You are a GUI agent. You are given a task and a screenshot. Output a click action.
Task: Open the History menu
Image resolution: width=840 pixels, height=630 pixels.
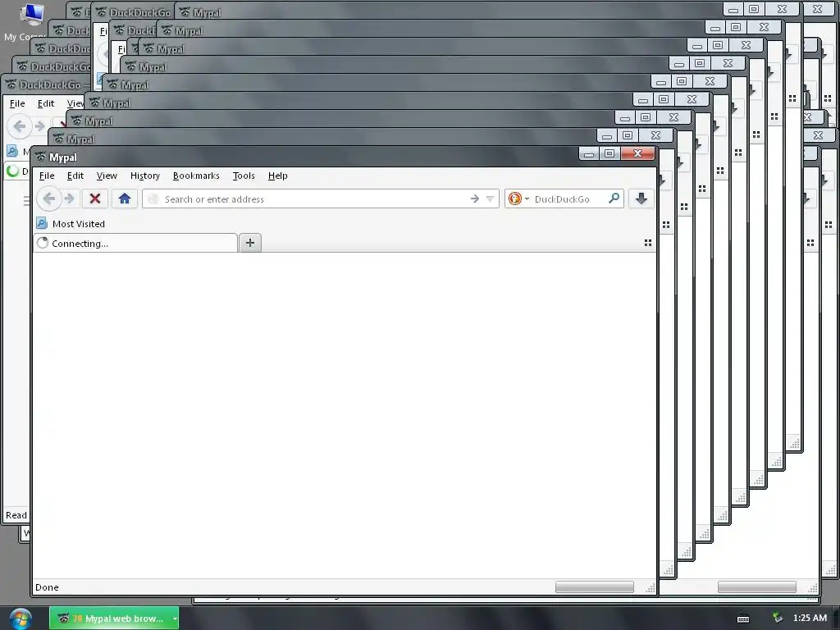(x=144, y=176)
